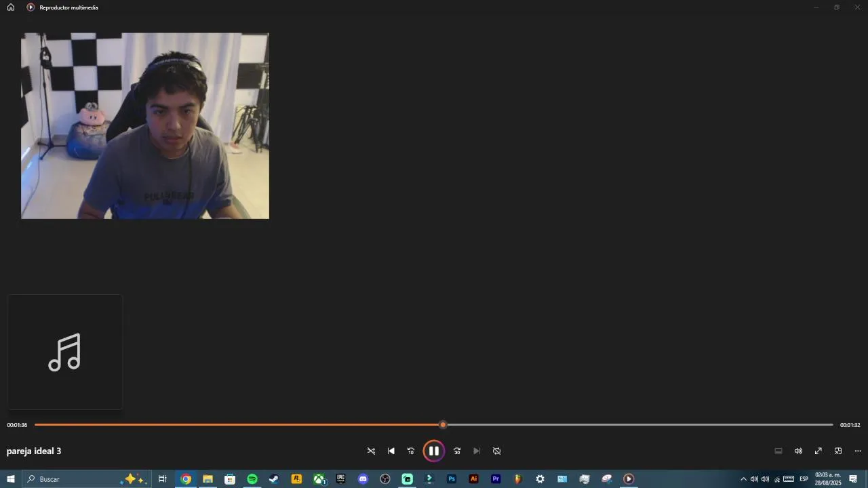This screenshot has width=868, height=488.
Task: Open the Windows Start menu
Action: click(x=11, y=479)
